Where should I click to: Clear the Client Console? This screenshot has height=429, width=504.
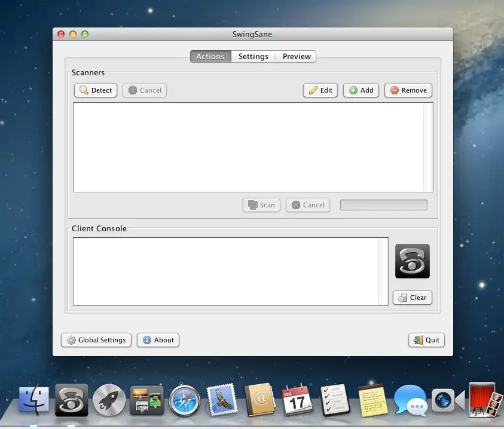pyautogui.click(x=413, y=298)
